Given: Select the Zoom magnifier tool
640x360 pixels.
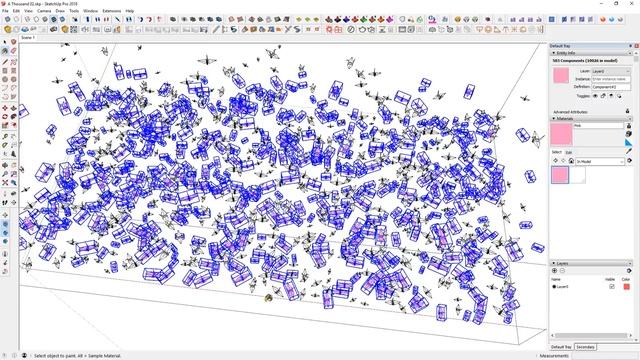Looking at the screenshot, I should click(x=5, y=174).
